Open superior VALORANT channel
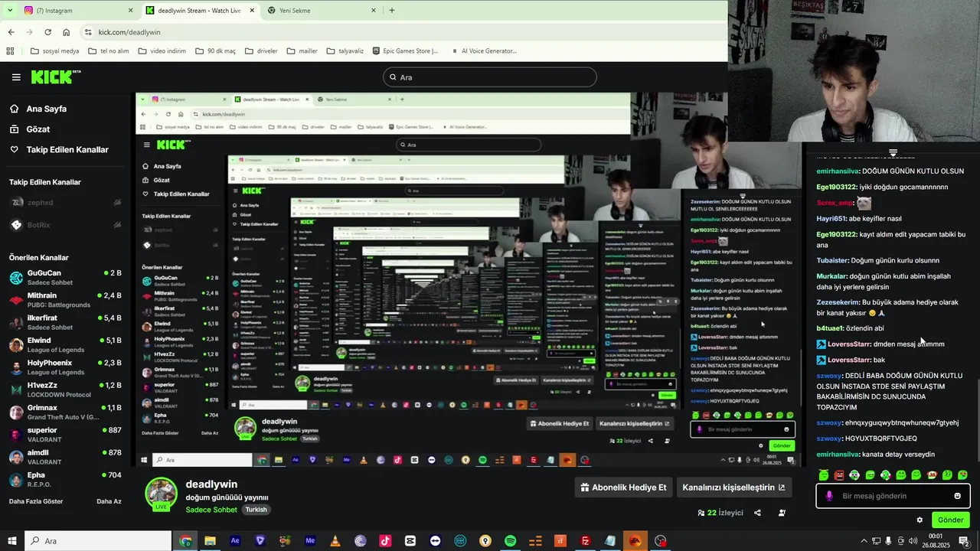The image size is (980, 551). pos(65,435)
